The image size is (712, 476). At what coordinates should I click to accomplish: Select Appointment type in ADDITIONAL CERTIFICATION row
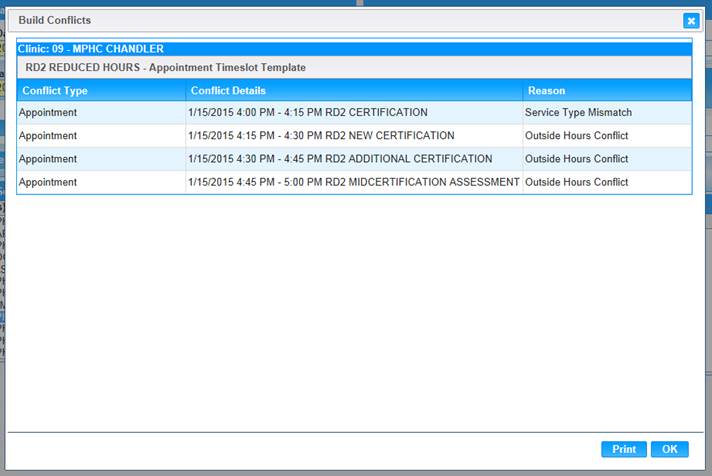click(101, 159)
